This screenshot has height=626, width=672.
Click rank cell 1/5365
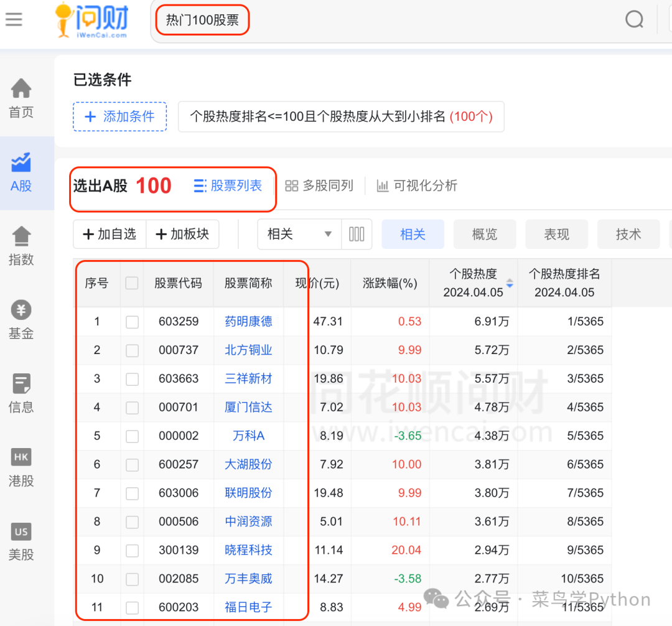585,321
